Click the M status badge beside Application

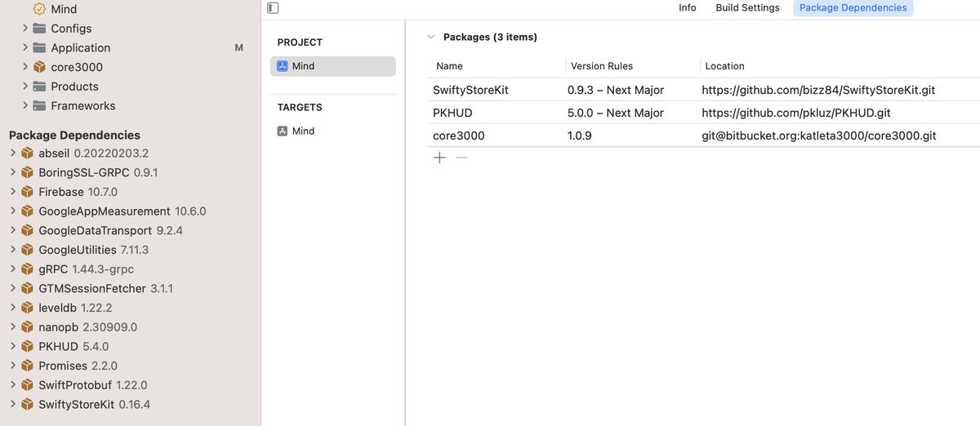coord(238,48)
